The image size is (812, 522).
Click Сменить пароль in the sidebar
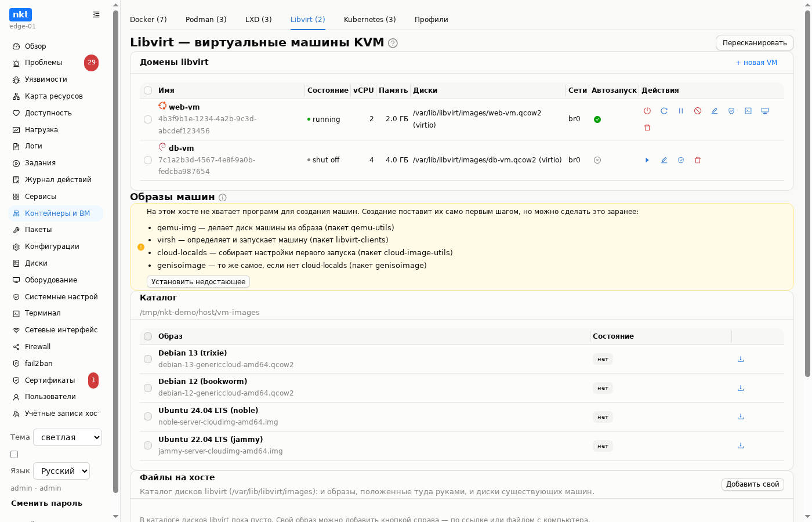(46, 503)
